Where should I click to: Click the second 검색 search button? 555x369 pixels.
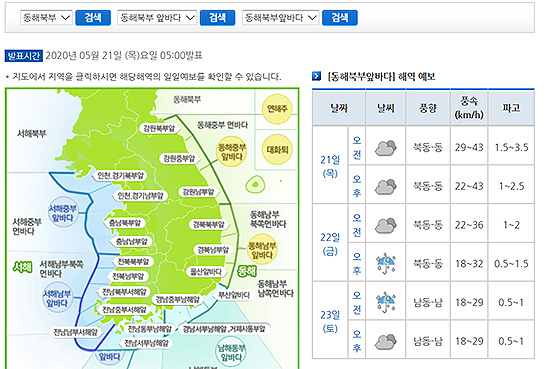pyautogui.click(x=217, y=18)
